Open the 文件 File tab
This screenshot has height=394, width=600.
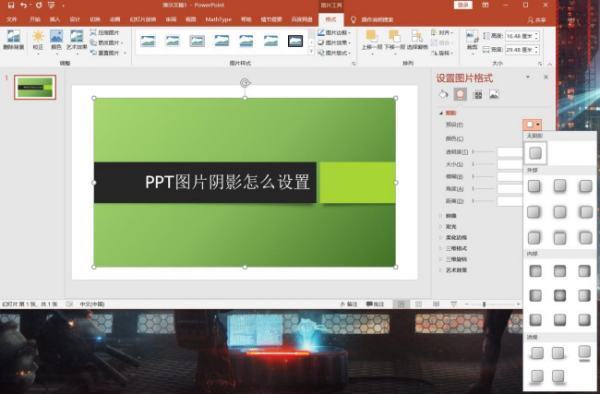[x=12, y=20]
